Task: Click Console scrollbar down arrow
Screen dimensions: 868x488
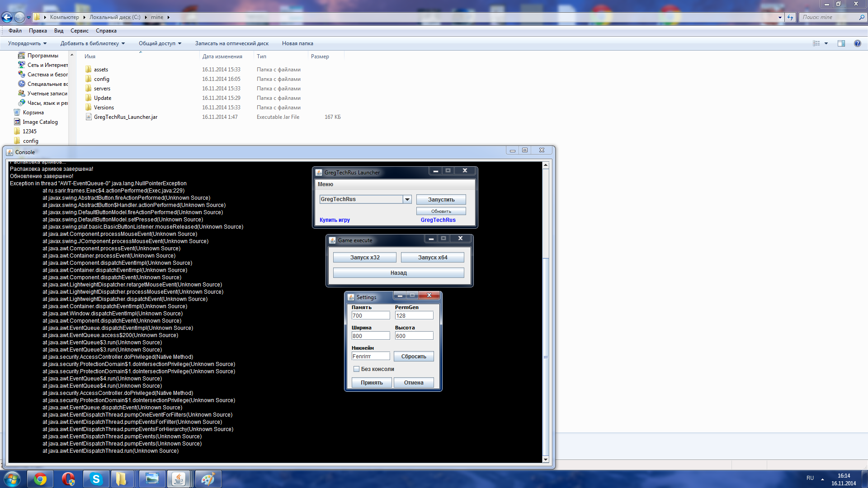Action: point(546,459)
